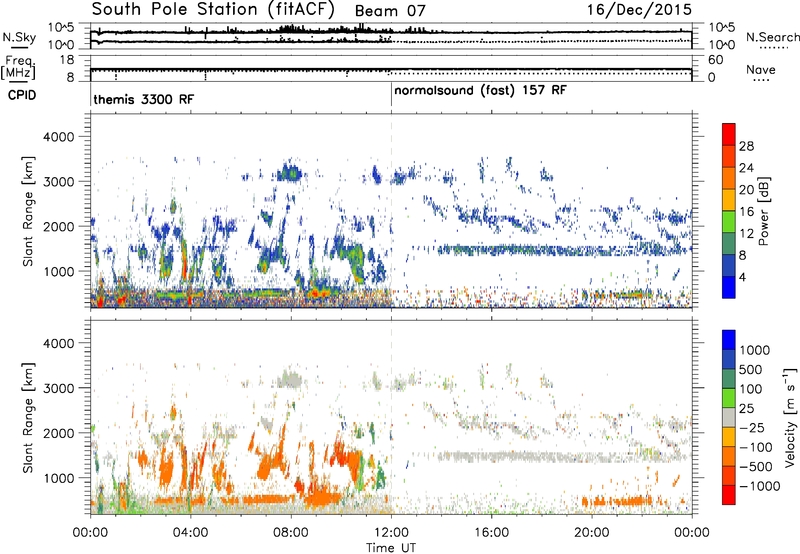Viewport: 800px width, 554px height.
Task: Click the 'N.Sky' legend label
Action: point(19,37)
